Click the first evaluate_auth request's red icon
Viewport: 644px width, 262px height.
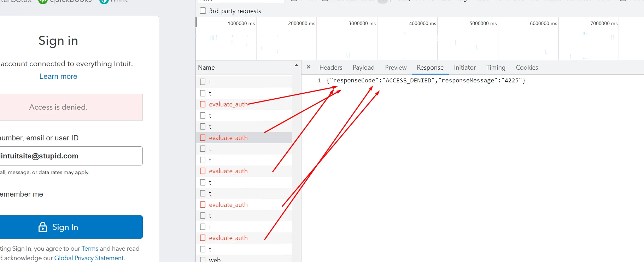(203, 104)
